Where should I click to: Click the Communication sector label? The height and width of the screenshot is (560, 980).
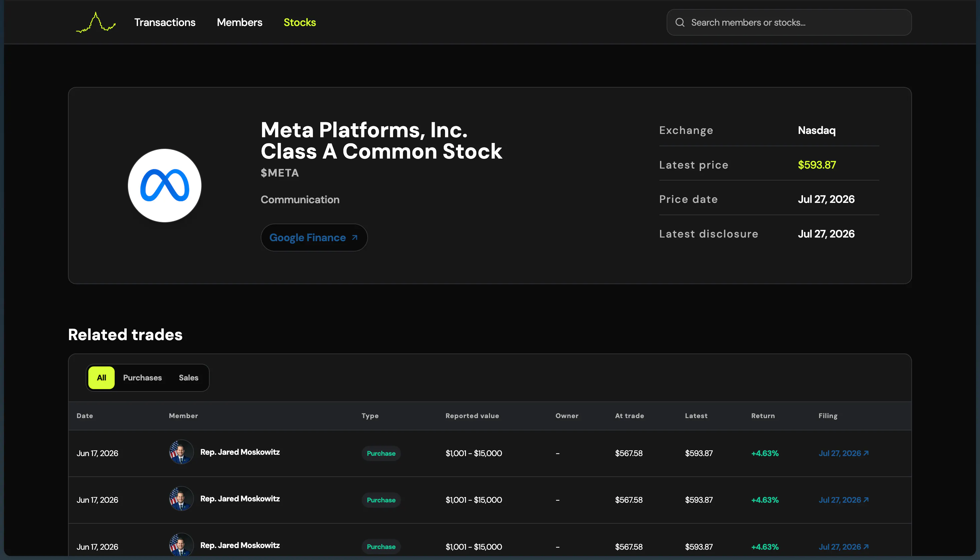point(300,200)
